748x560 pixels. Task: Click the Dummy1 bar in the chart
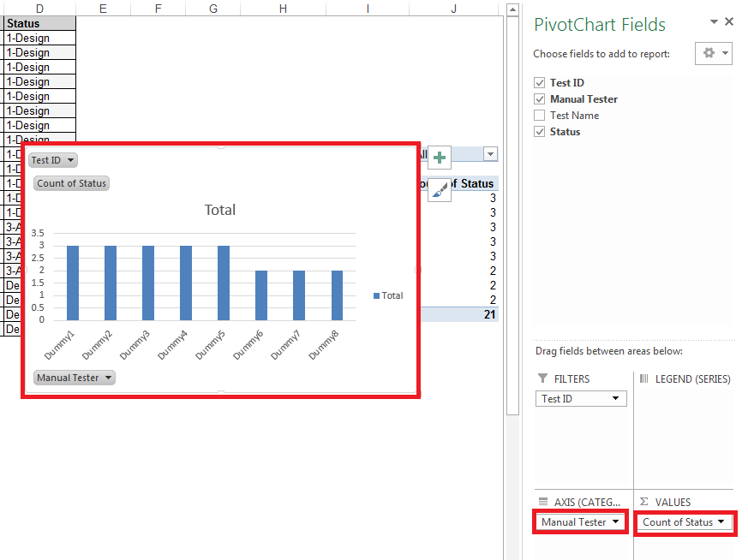(x=73, y=283)
